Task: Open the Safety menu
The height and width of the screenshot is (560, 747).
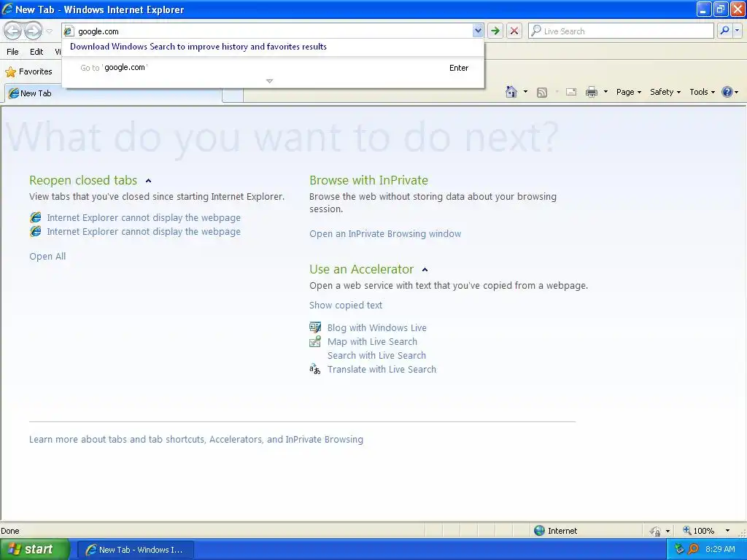Action: (x=665, y=92)
